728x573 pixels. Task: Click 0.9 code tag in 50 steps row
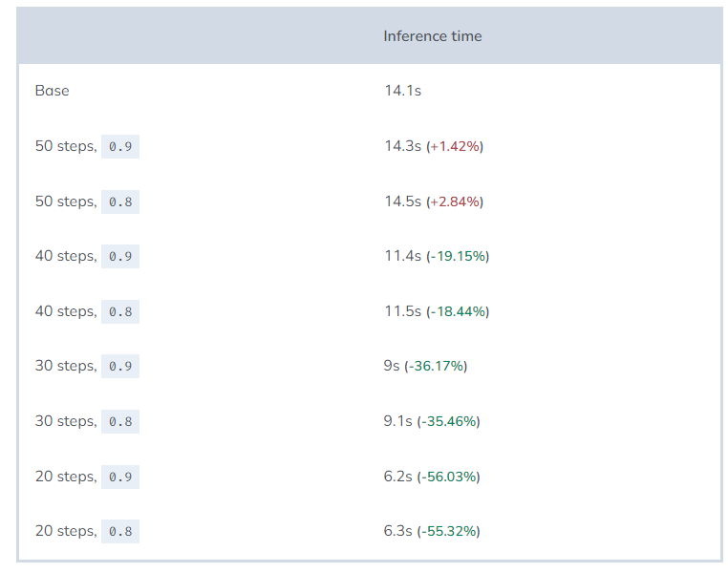pyautogui.click(x=120, y=147)
